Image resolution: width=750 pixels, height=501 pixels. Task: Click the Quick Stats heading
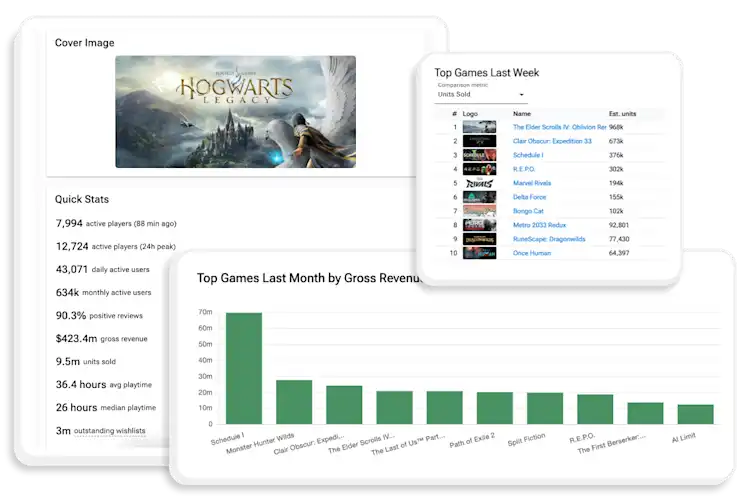click(82, 199)
